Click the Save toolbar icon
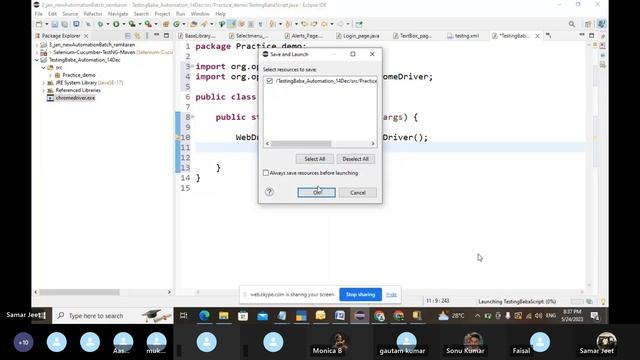This screenshot has height=360, width=640. pos(55,24)
